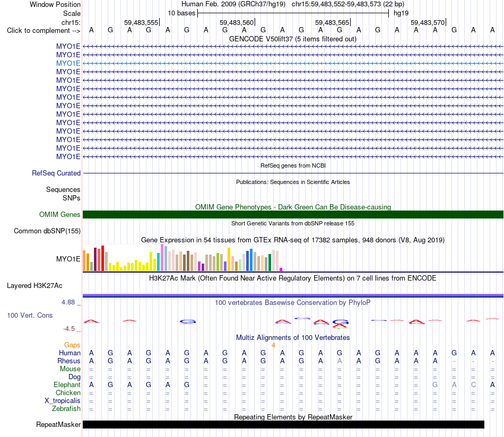Click the hg19 label beside scale bar
504x437 pixels.
(401, 13)
